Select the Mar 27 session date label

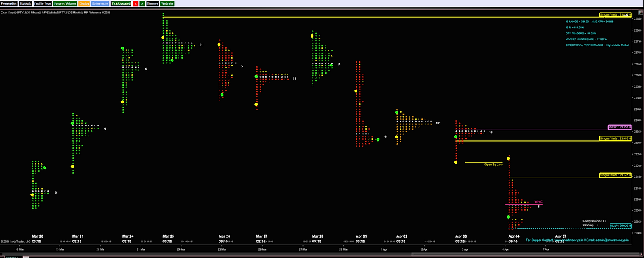click(x=262, y=236)
